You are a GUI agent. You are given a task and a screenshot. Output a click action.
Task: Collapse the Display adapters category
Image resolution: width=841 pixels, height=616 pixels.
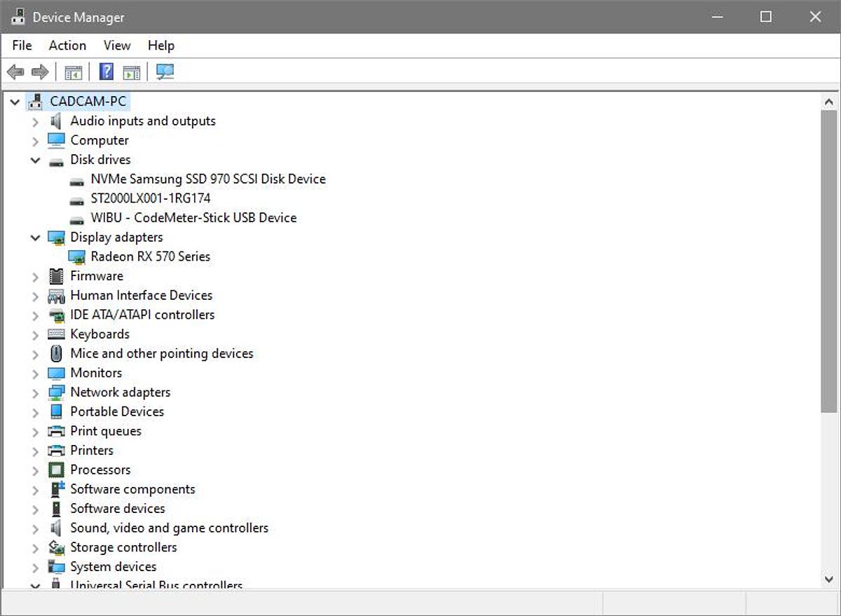tap(35, 238)
